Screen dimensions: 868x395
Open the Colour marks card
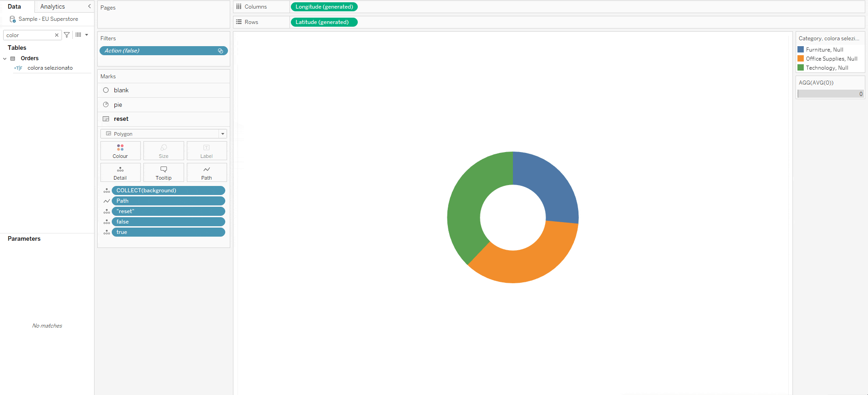[120, 151]
